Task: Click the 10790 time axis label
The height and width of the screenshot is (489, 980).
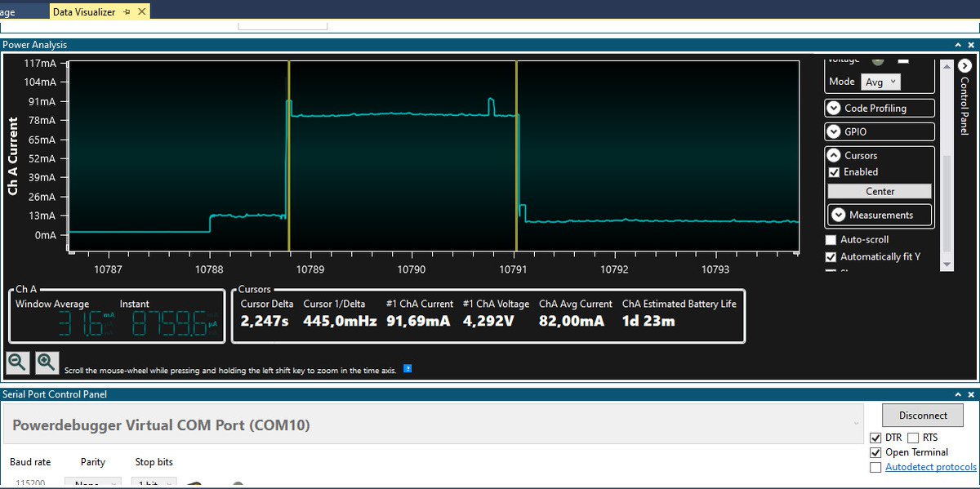Action: (x=411, y=269)
